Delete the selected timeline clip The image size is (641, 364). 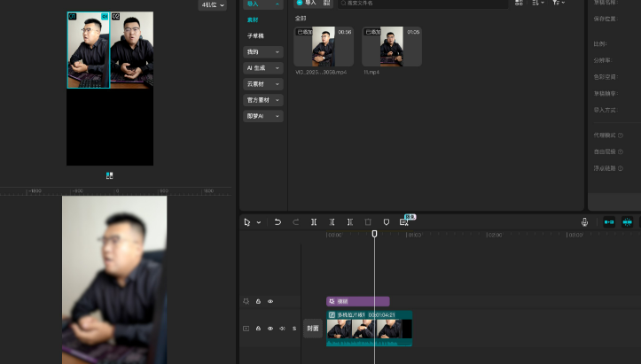368,221
